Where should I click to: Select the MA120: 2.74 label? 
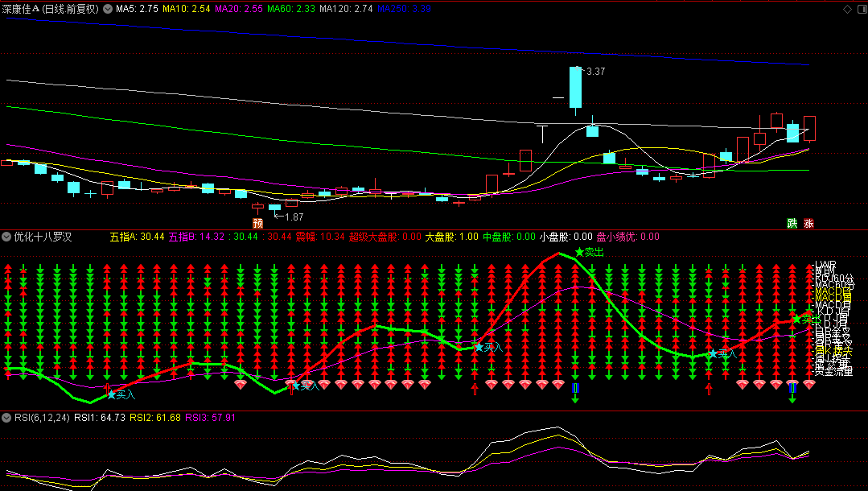(346, 9)
